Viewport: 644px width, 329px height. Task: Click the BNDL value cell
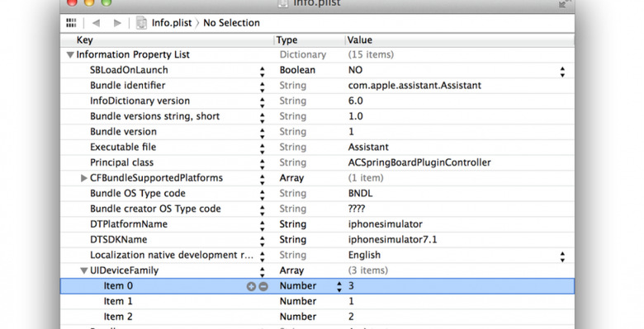point(360,193)
